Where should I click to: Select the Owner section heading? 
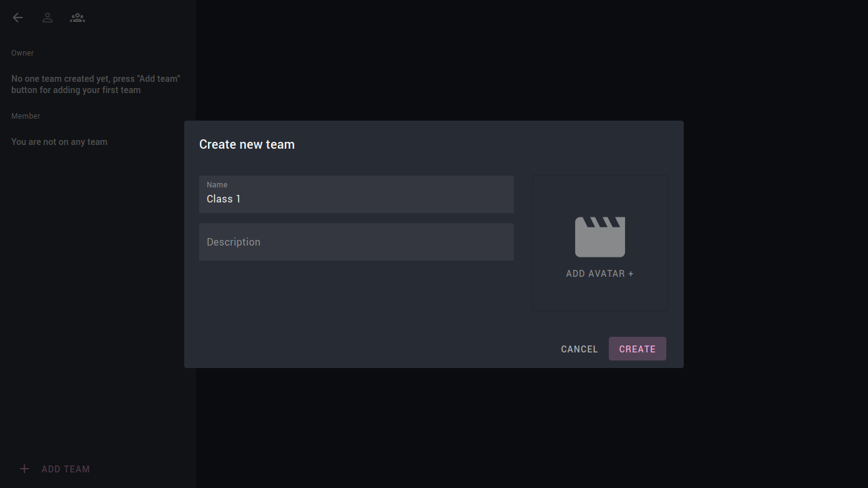tap(22, 53)
